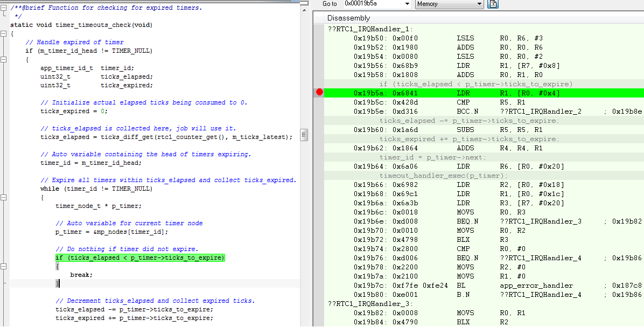This screenshot has width=644, height=327.
Task: Click the highlighted 'if (ticks_elapsed < p_timer->ticks_to_expire)' source line
Action: tap(140, 258)
